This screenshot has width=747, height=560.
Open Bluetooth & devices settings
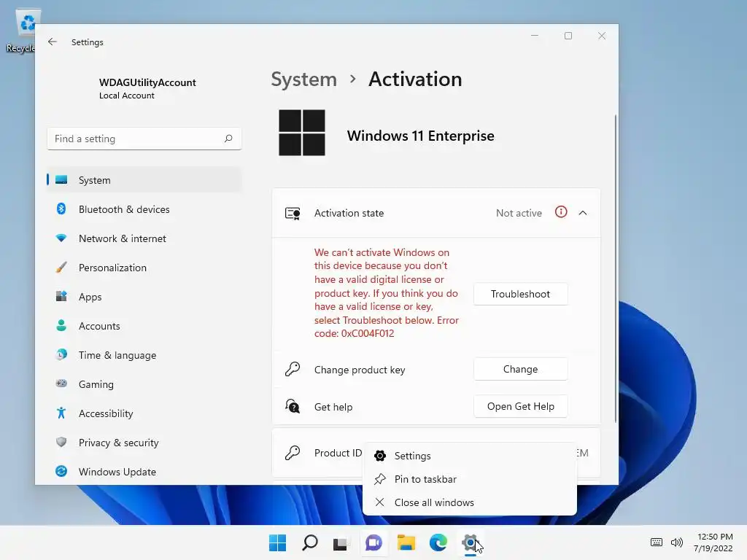144,209
